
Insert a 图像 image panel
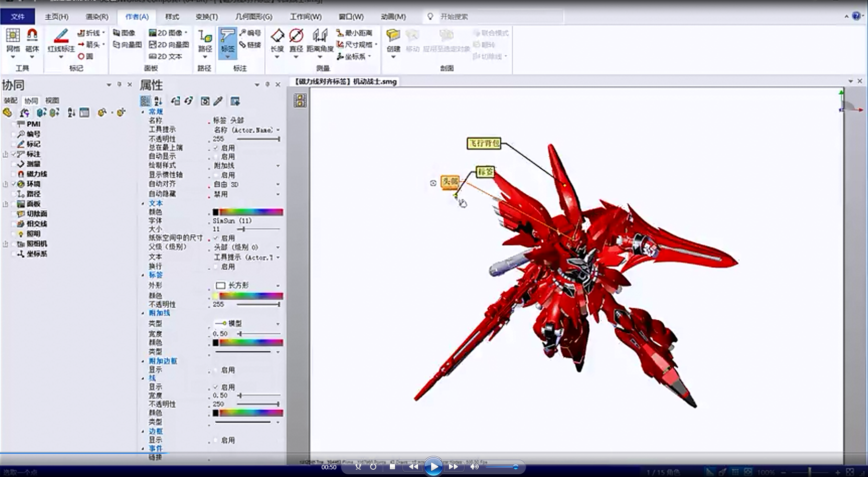click(124, 33)
